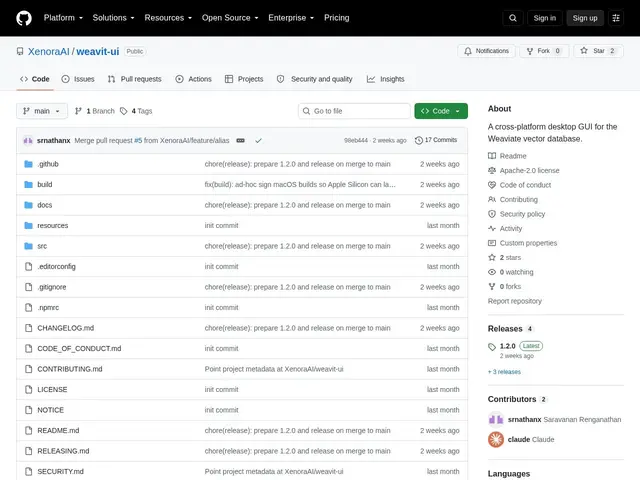This screenshot has height=480, width=640.
Task: Switch to the Pull requests tab
Action: pyautogui.click(x=134, y=79)
